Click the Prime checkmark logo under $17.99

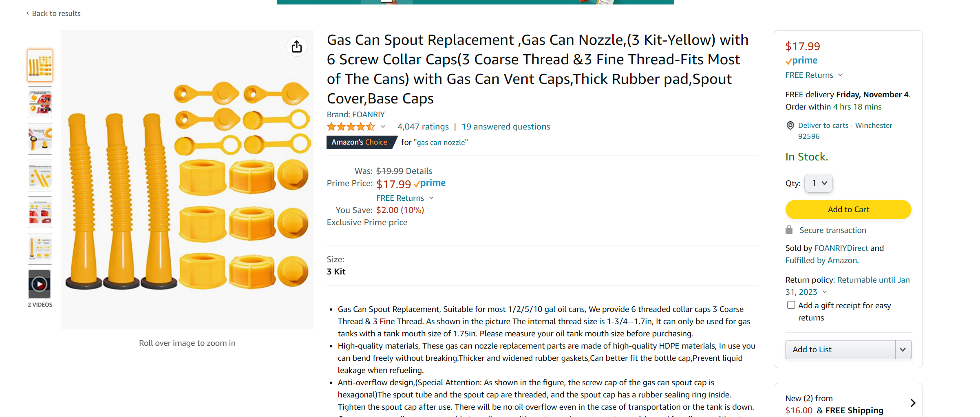click(x=801, y=61)
